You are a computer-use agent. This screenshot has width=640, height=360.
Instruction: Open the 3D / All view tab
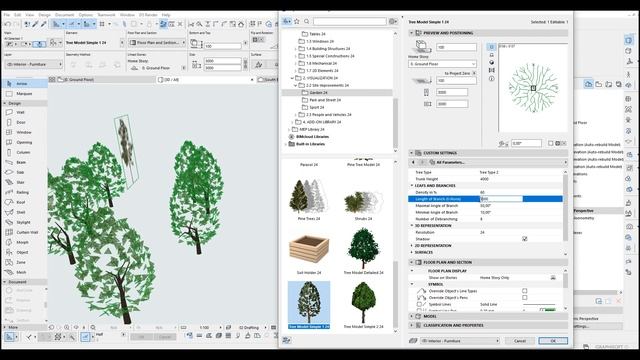[x=206, y=80]
